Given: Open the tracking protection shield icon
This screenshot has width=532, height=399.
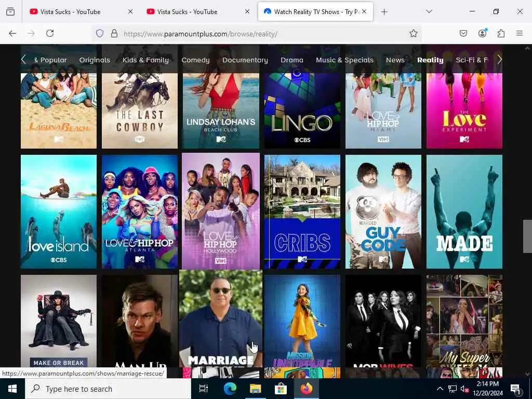Looking at the screenshot, I should click(99, 33).
